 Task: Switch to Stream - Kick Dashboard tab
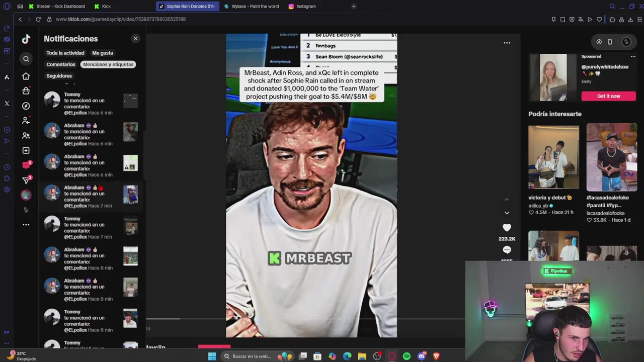(x=57, y=7)
